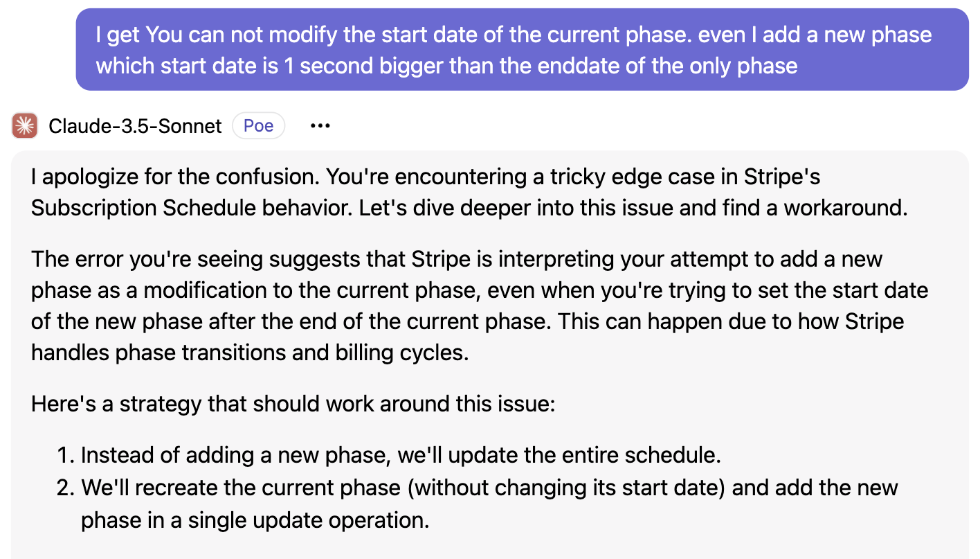Open the three-dot more options menu
980x559 pixels.
(x=320, y=126)
